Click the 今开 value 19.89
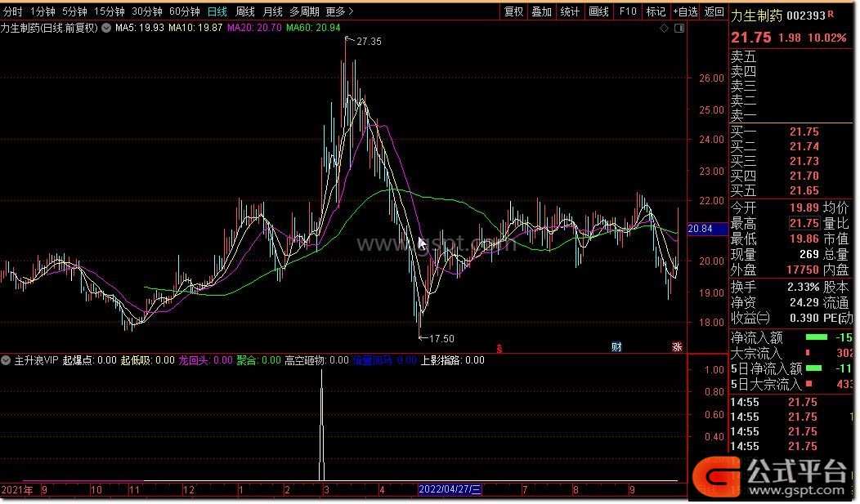 [x=804, y=207]
